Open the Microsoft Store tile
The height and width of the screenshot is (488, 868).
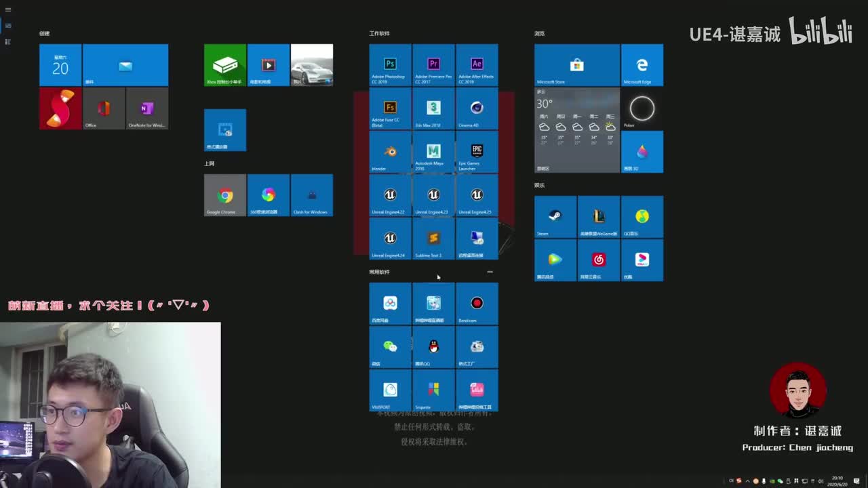577,65
